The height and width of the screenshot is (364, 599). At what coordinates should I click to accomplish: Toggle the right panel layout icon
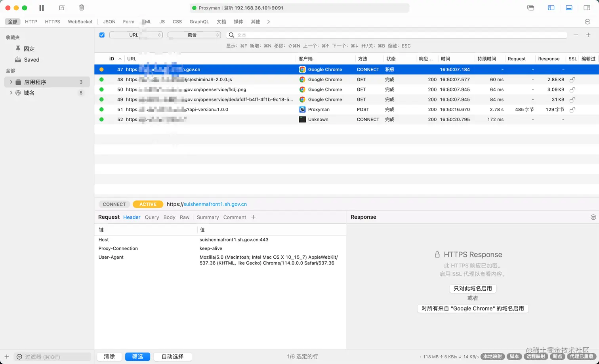(x=587, y=8)
